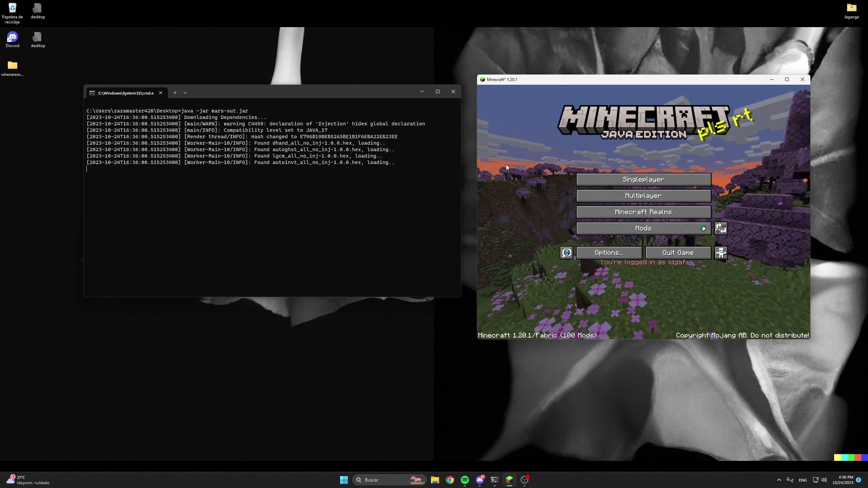Click the accessibility icon button
Viewport: 868px width, 488px height.
721,253
